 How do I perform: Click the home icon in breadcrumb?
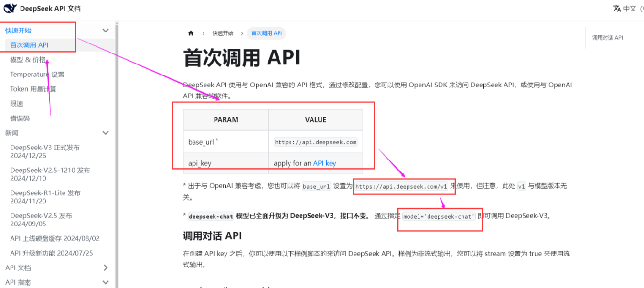(x=191, y=33)
